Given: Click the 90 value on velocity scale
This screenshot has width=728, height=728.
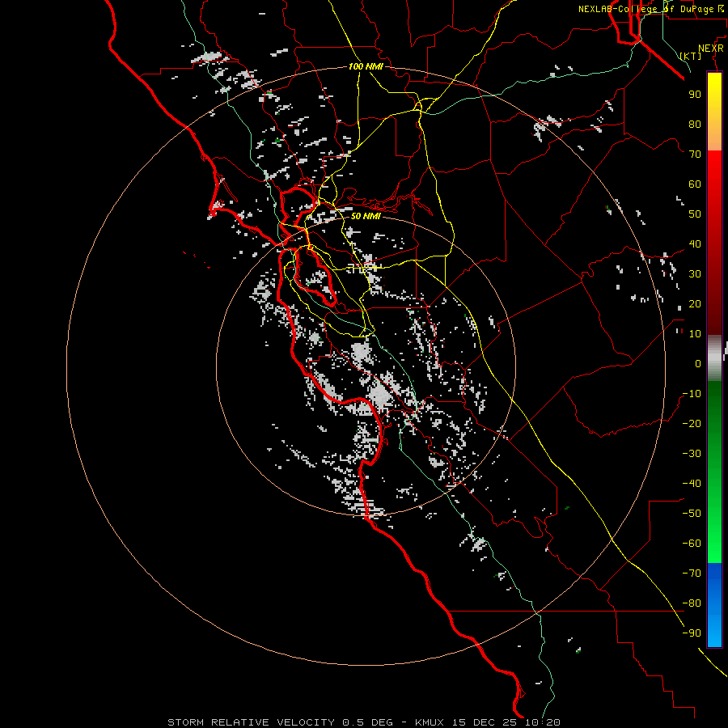Looking at the screenshot, I should click(x=695, y=95).
